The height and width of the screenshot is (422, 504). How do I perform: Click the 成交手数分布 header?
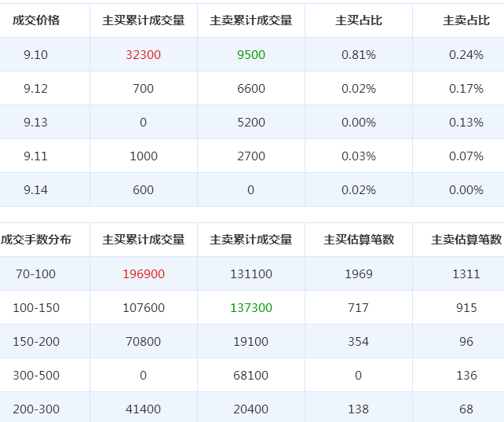tap(36, 240)
